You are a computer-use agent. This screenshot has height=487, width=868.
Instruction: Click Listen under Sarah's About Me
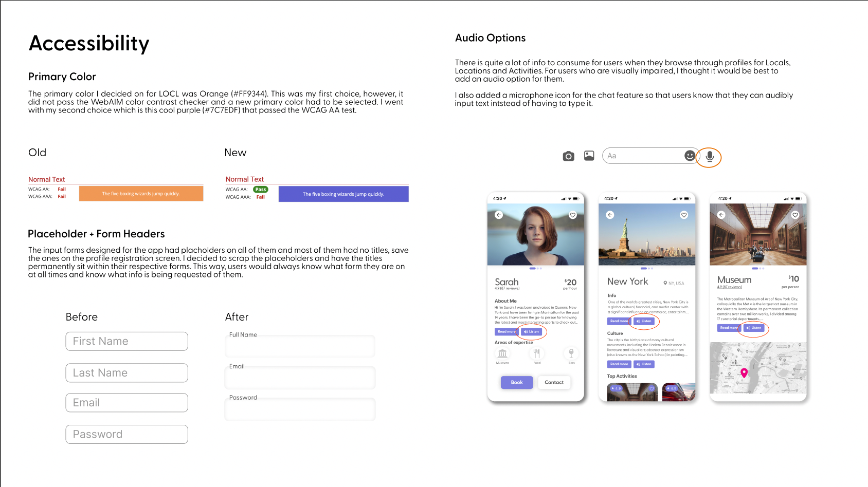(531, 332)
